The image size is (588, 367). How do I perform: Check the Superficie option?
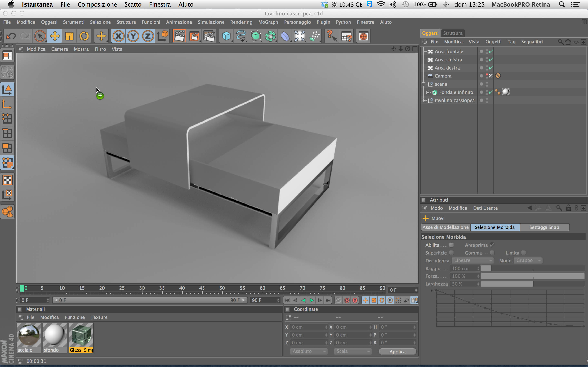(x=451, y=253)
